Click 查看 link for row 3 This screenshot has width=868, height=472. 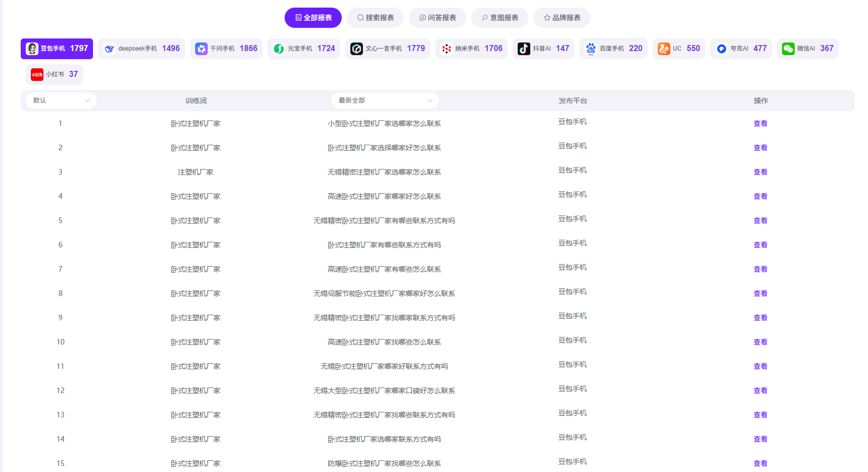click(x=760, y=172)
